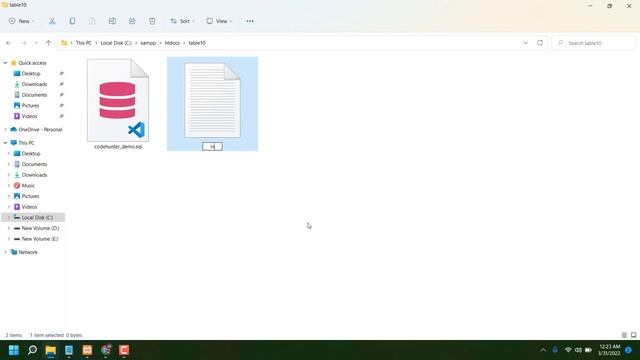The height and width of the screenshot is (360, 640).
Task: Open the Windows Start menu
Action: tap(14, 350)
